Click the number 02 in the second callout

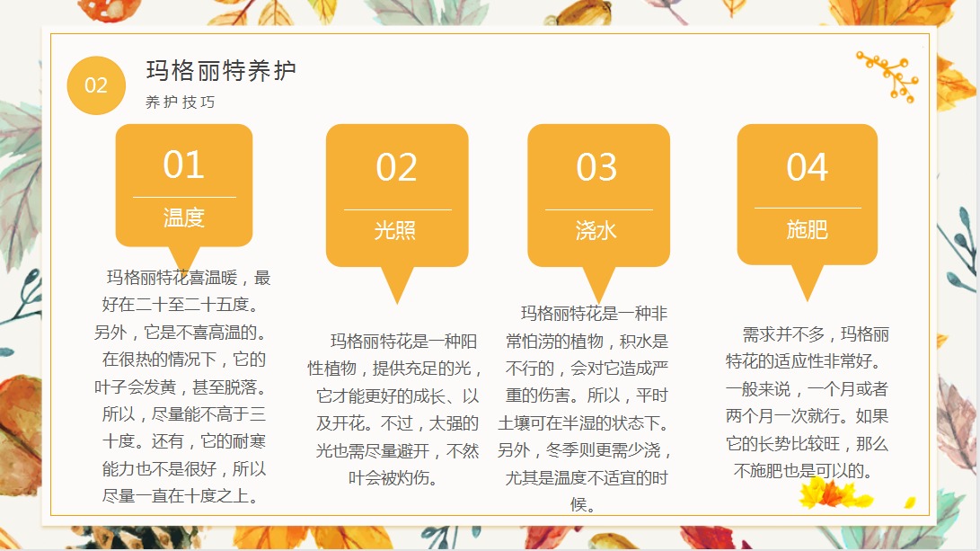coord(396,168)
